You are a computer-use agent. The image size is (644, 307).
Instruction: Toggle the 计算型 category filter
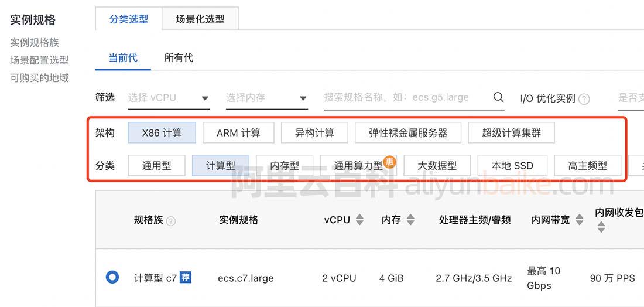point(221,166)
